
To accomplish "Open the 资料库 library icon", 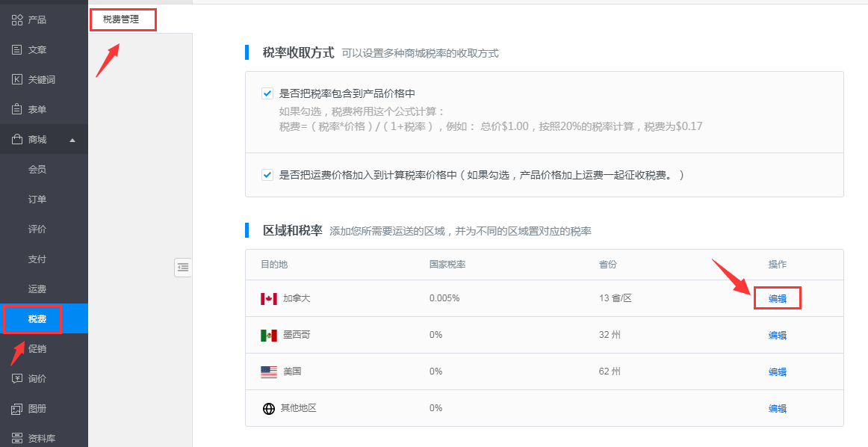I will [x=16, y=438].
